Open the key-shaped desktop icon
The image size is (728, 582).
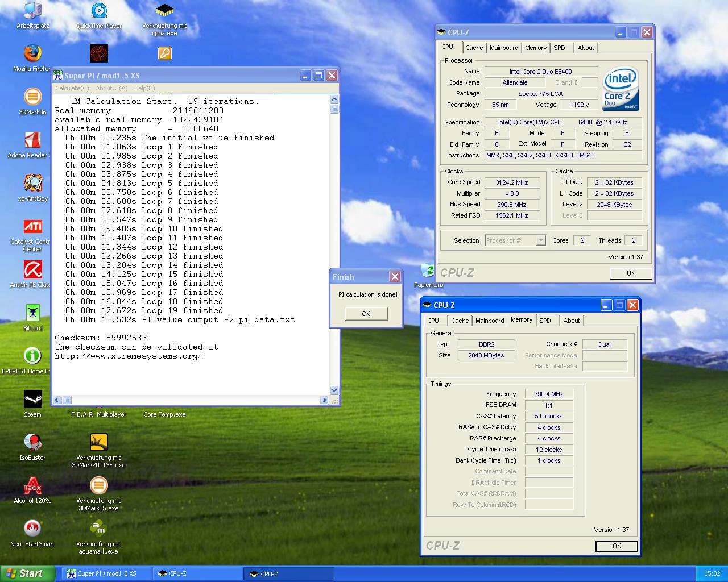pyautogui.click(x=164, y=54)
